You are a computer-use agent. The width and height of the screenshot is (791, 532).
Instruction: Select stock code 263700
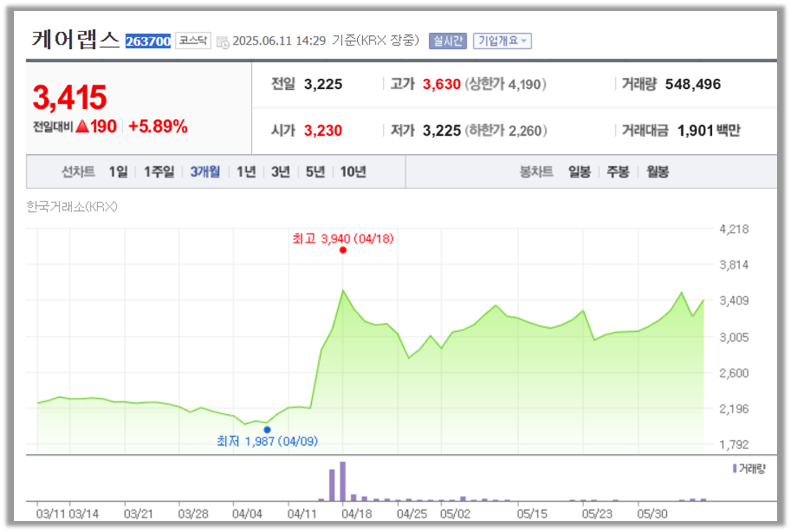(148, 42)
